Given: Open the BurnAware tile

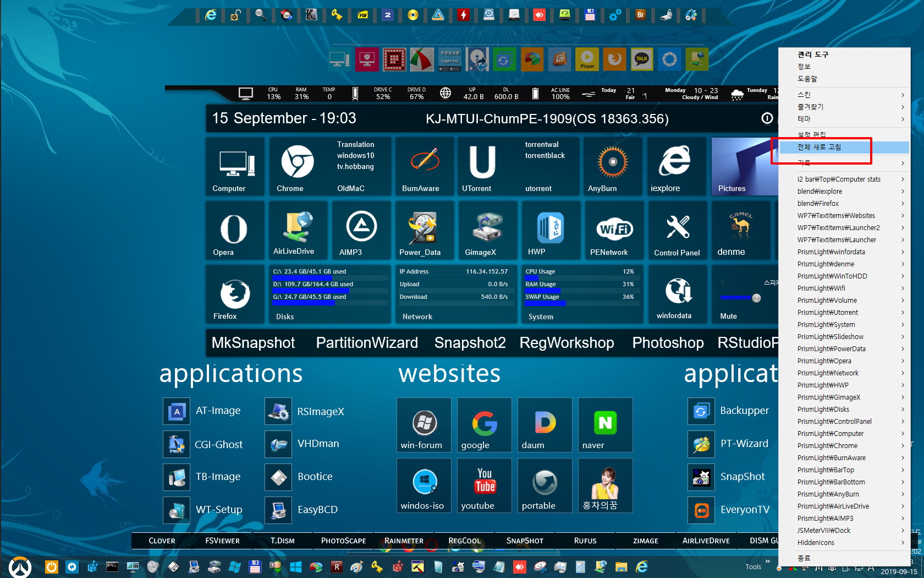Looking at the screenshot, I should click(x=424, y=166).
